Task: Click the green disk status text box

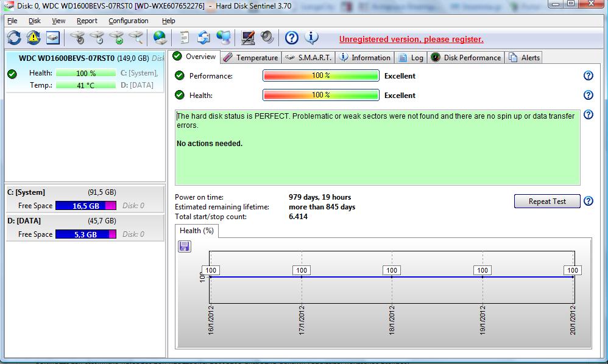Action: [x=377, y=147]
